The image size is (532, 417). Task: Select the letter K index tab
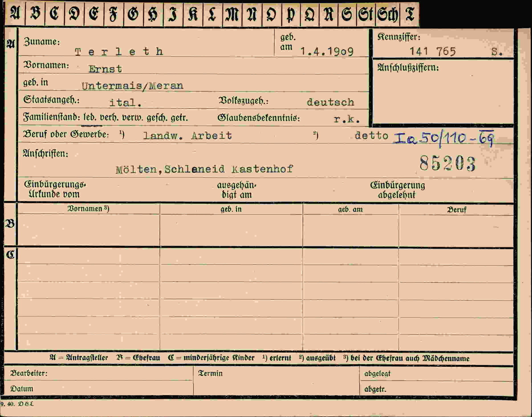pos(193,14)
